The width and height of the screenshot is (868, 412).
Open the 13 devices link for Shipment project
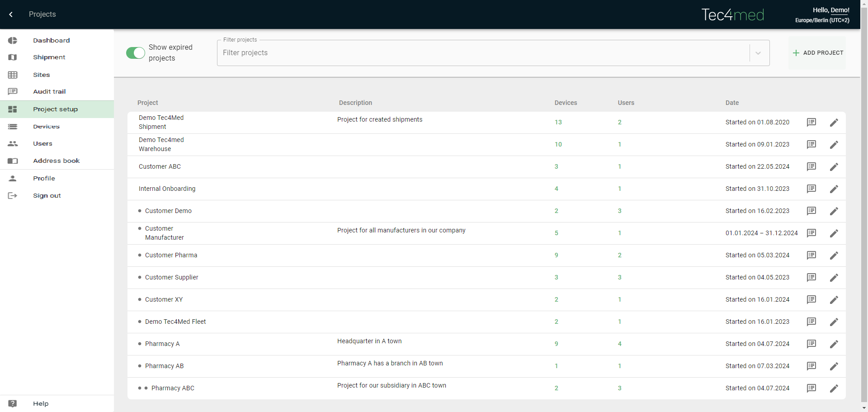[558, 122]
